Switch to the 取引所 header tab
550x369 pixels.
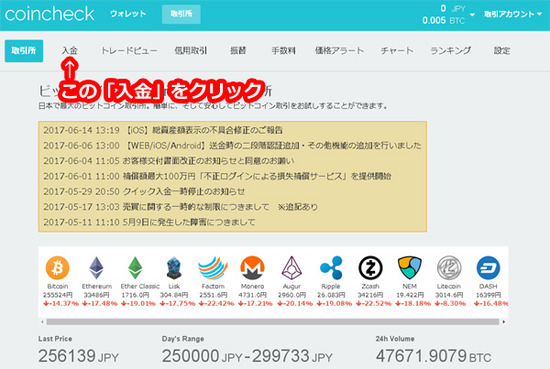[181, 14]
